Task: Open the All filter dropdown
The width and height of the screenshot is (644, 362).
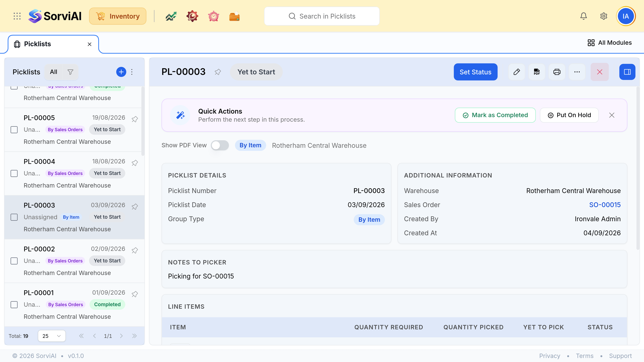Action: tap(53, 72)
